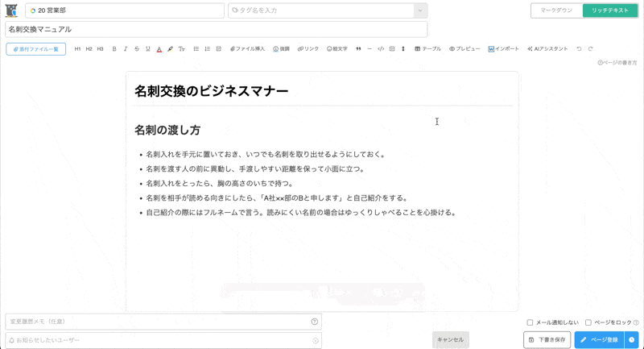Screen dimensions: 644x349
Task: Toggle bold text formatting
Action: pos(114,49)
